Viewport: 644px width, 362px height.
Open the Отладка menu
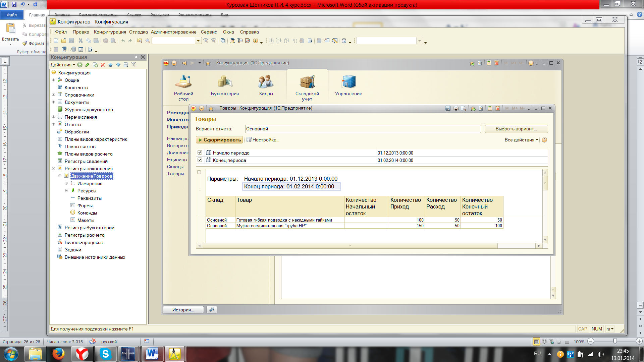(x=138, y=32)
